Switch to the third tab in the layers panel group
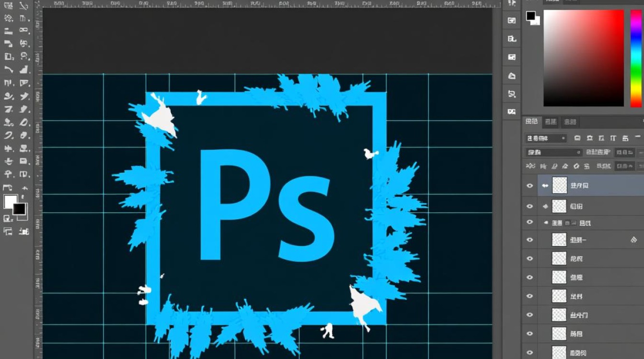Image resolution: width=644 pixels, height=359 pixels. pos(570,122)
